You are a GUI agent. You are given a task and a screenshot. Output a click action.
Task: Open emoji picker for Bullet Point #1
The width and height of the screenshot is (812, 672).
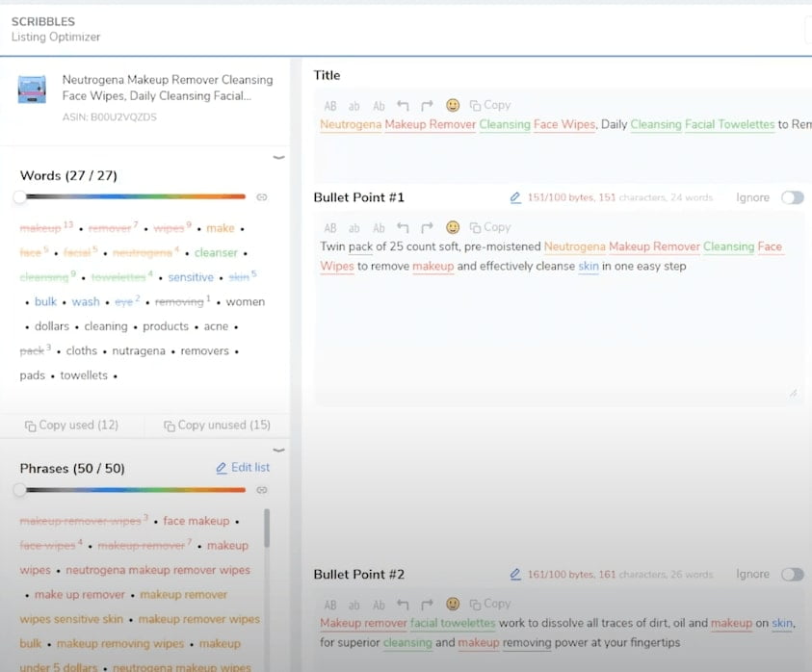coord(453,227)
